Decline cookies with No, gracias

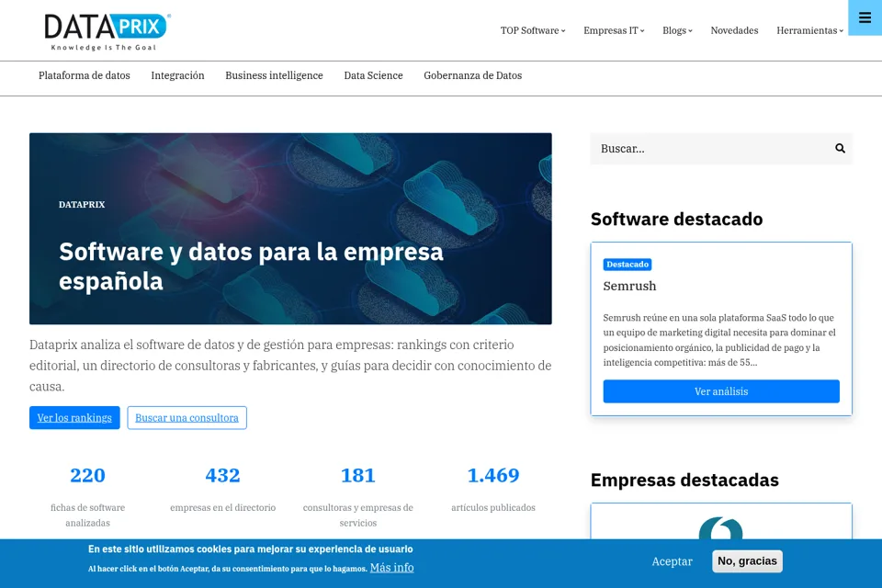747,561
